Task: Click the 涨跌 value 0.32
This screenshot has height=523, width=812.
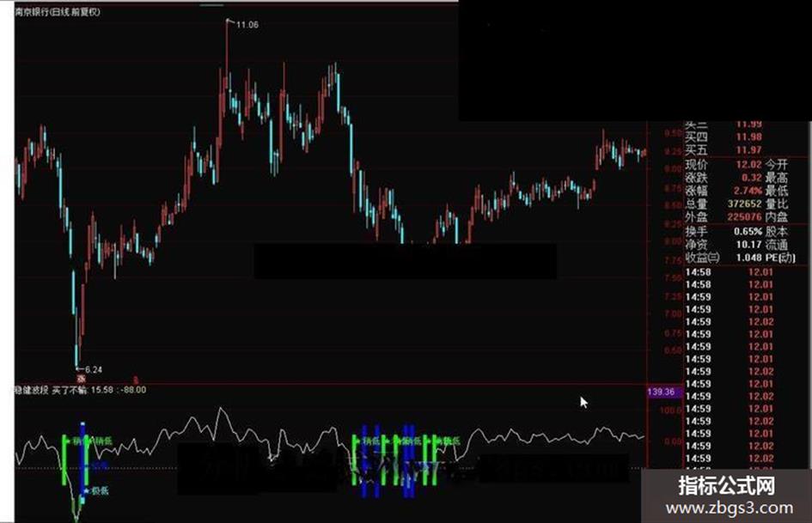Action: [751, 177]
